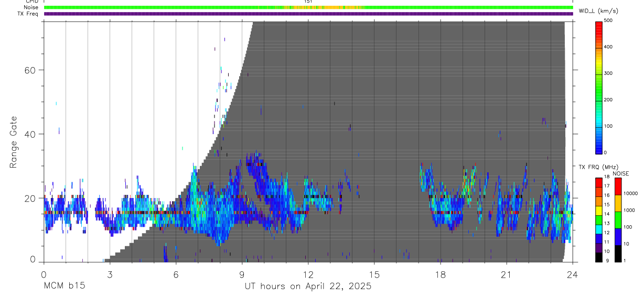Click the 15 hour tick label on time axis
644x297 pixels.
coord(374,274)
